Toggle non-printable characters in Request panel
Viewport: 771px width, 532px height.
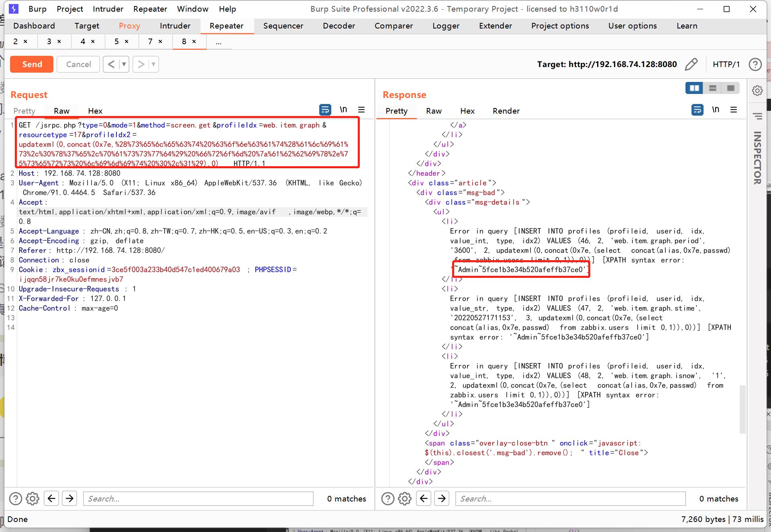pos(343,110)
